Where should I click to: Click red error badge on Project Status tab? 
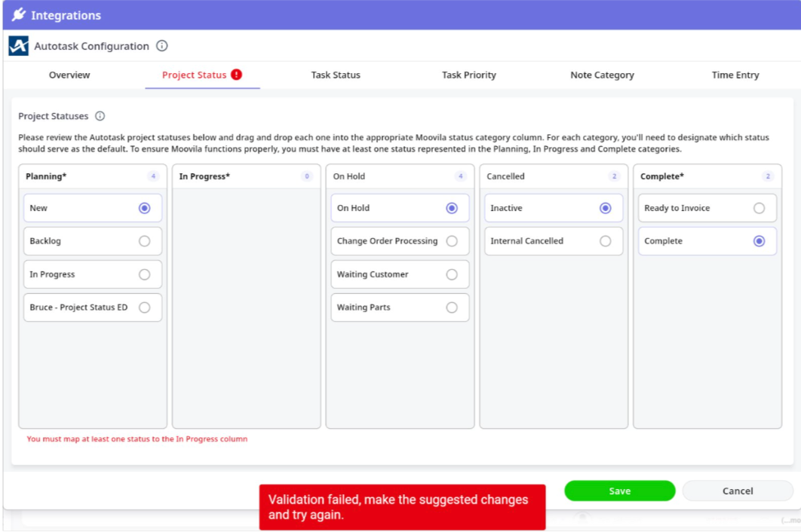237,75
